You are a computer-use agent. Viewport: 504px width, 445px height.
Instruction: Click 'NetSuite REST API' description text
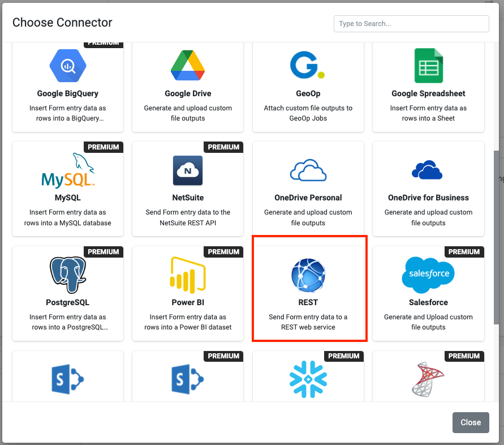coord(188,222)
